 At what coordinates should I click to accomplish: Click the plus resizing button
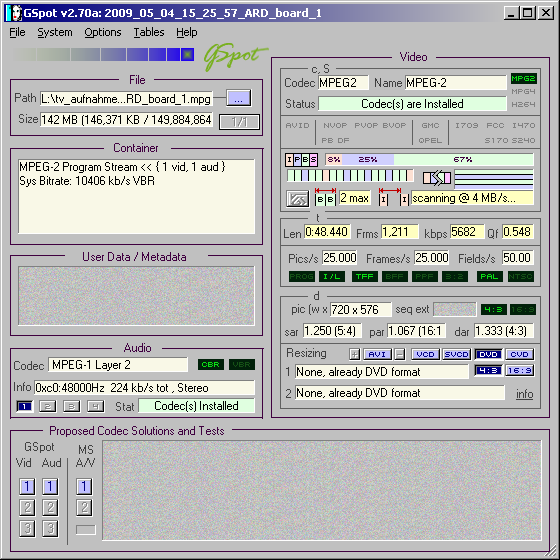click(354, 354)
